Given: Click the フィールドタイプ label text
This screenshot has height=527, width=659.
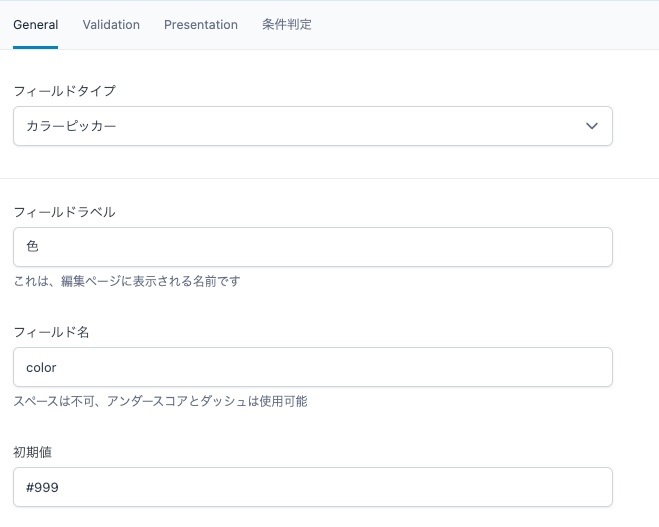Looking at the screenshot, I should [64, 91].
